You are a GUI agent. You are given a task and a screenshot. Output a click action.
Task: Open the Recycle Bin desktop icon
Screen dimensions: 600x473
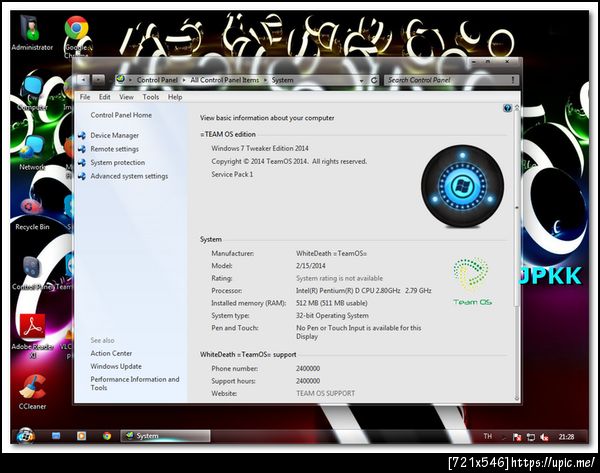(x=32, y=214)
